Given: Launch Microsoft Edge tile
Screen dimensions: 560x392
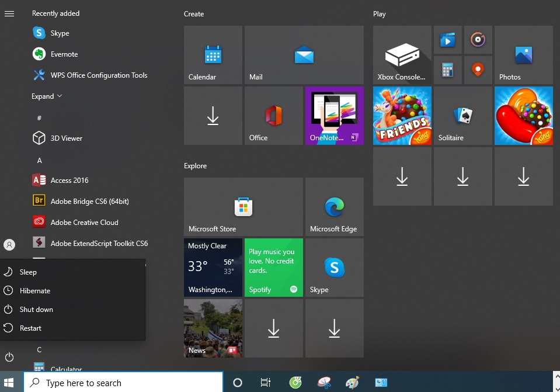Looking at the screenshot, I should click(x=334, y=207).
